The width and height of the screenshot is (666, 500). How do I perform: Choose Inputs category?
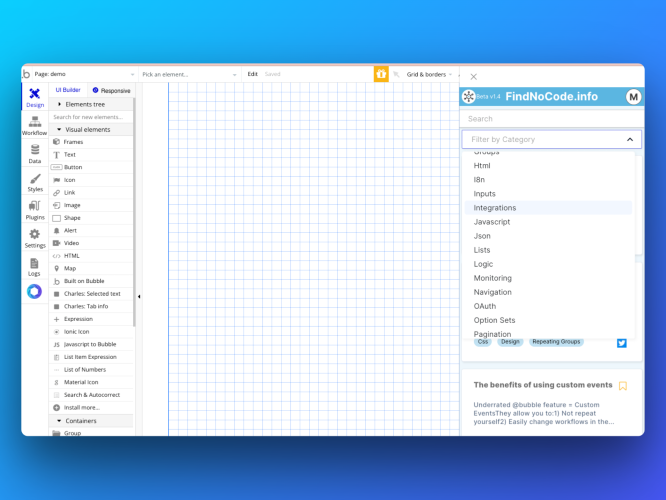(x=548, y=194)
